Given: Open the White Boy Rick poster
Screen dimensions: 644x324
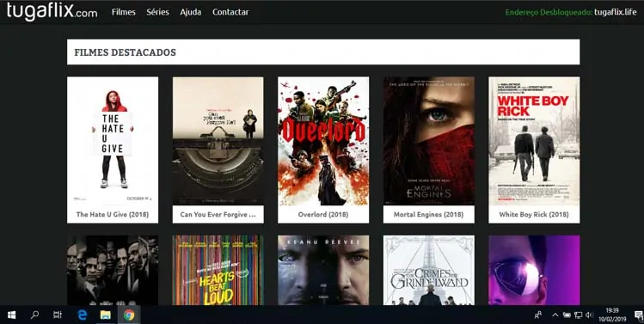Looking at the screenshot, I should (x=534, y=141).
